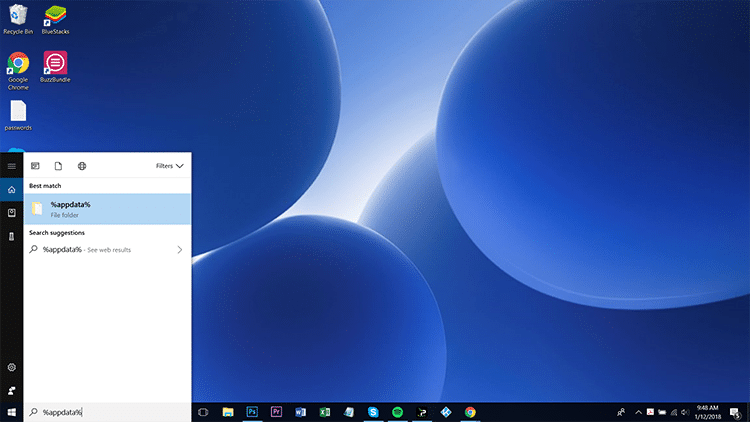
Task: Select the Recycle Bin desktop icon
Action: pyautogui.click(x=18, y=20)
